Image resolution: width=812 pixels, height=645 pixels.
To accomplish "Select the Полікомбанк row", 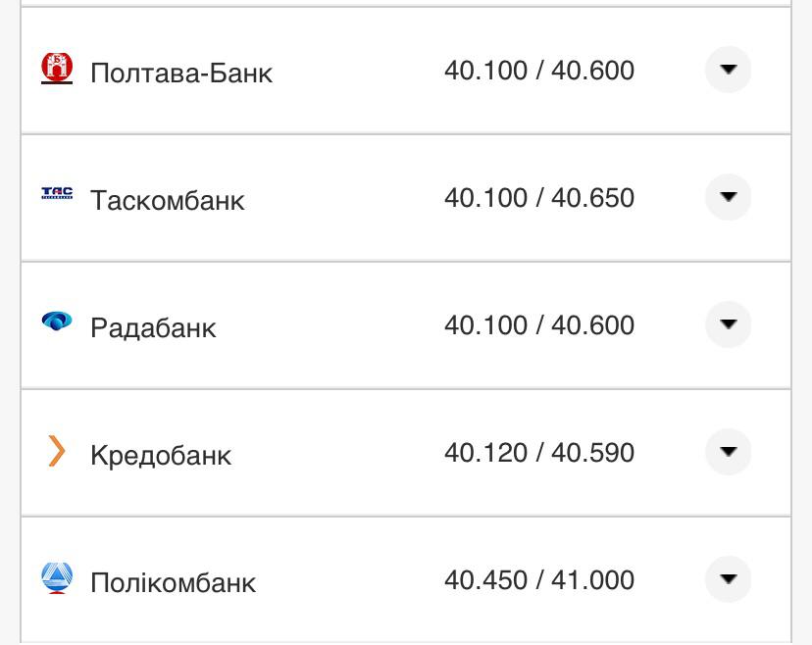I will pyautogui.click(x=392, y=580).
